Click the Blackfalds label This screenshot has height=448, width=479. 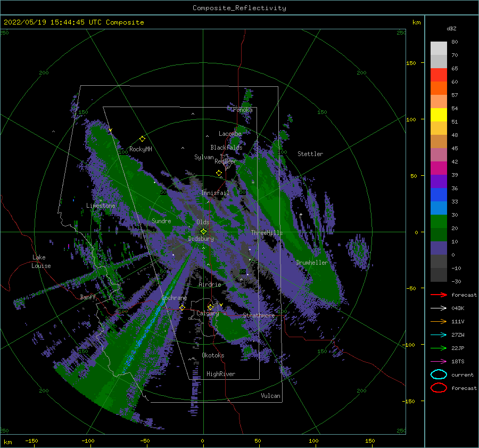226,148
